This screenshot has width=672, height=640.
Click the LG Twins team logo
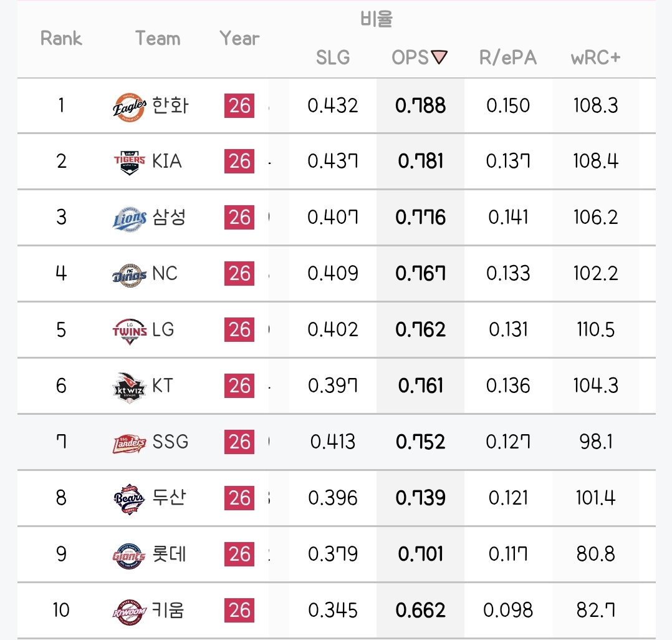(x=130, y=331)
